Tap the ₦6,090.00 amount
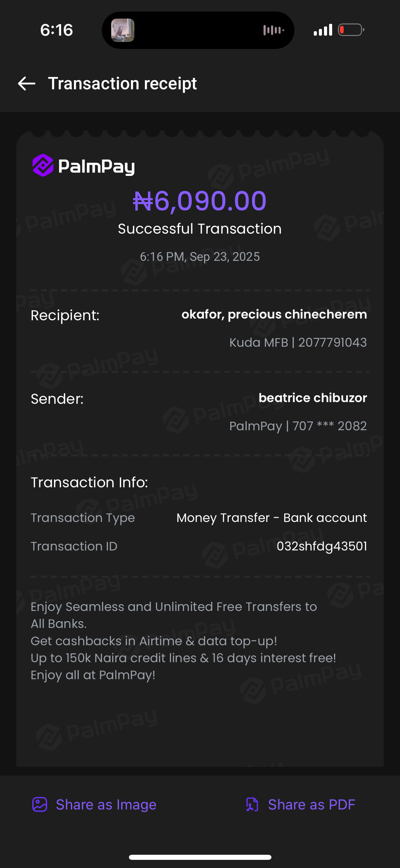Screen dimensions: 400x868 pyautogui.click(x=199, y=201)
